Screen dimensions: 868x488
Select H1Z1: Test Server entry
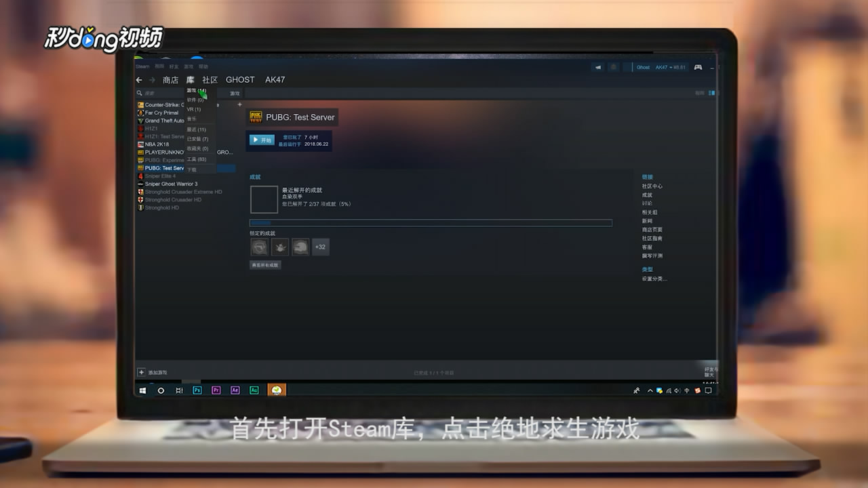(161, 136)
